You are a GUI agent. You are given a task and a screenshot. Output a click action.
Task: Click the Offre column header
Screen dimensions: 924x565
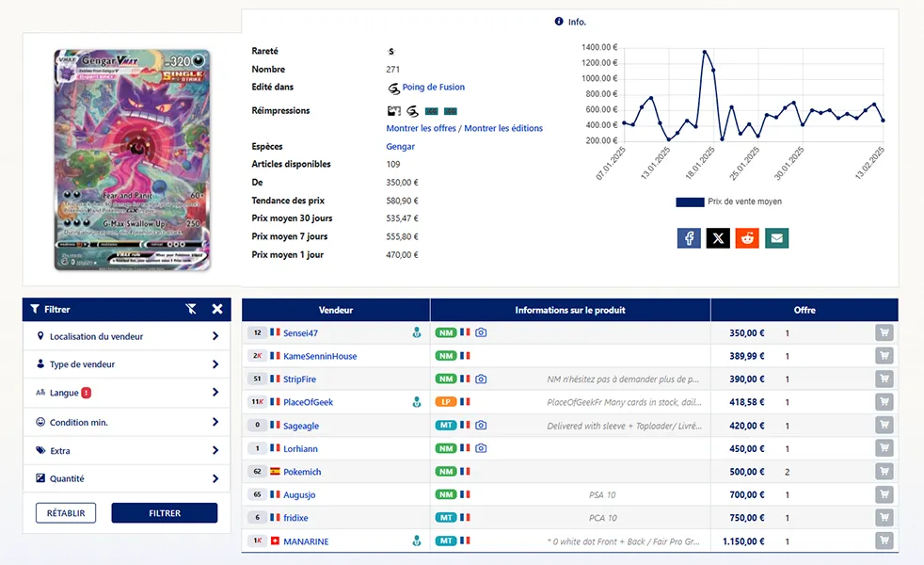tap(805, 310)
